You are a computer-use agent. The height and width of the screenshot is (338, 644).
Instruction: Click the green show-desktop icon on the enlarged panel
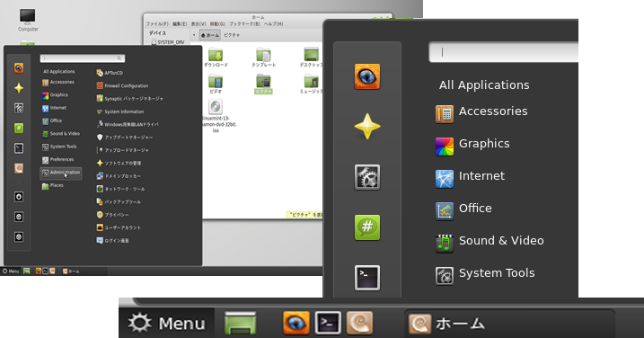241,324
